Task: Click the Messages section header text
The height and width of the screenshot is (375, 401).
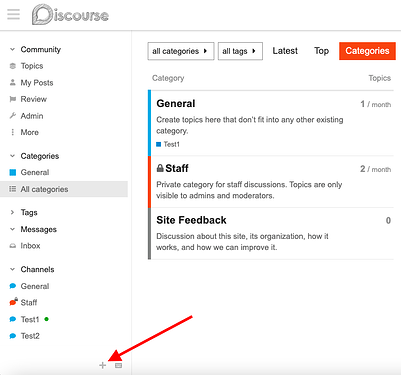Action: pyautogui.click(x=39, y=229)
